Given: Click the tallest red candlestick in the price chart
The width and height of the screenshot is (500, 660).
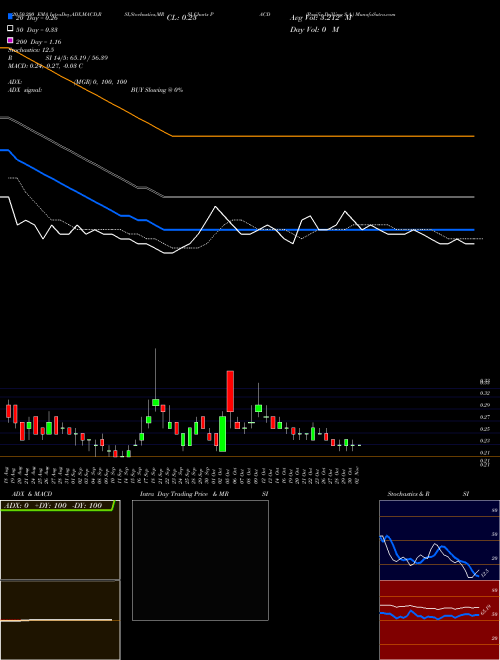Looking at the screenshot, I should coord(230,391).
